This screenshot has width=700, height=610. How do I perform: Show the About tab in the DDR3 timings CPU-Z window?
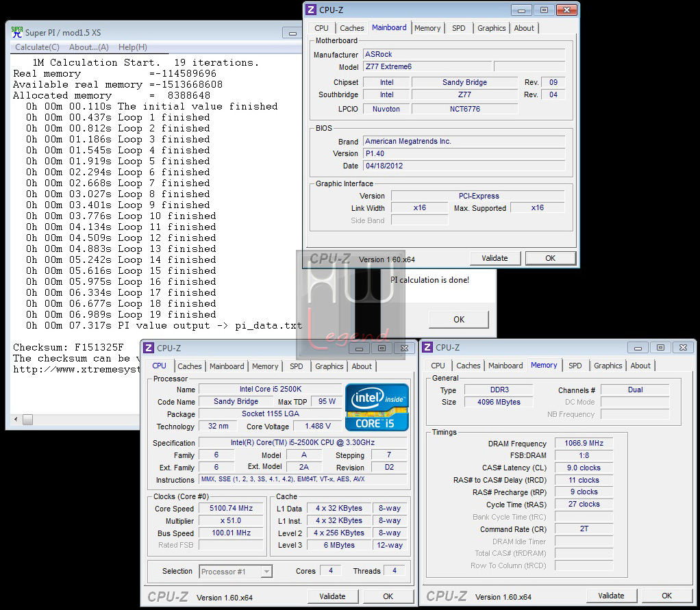[640, 366]
